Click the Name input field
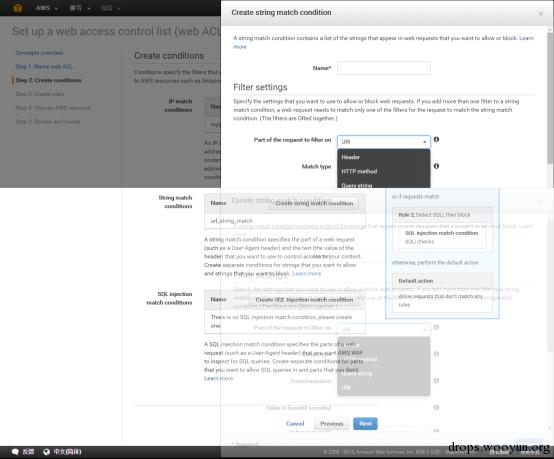 coord(384,68)
